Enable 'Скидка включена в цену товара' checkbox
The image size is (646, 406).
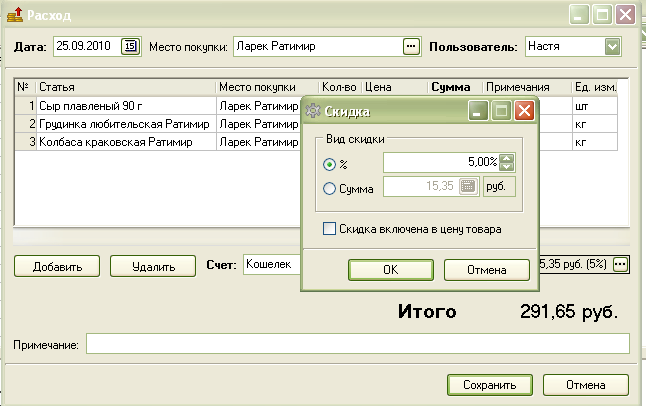tap(329, 229)
